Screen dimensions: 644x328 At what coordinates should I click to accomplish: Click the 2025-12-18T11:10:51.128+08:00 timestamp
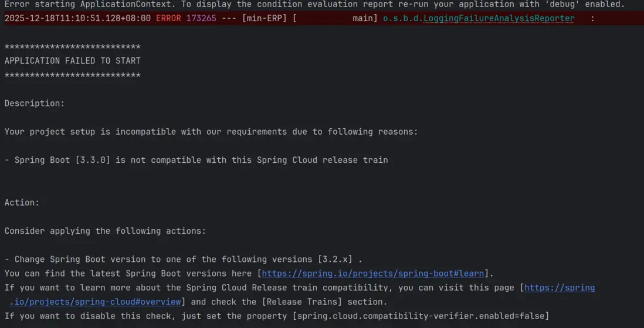pos(77,18)
